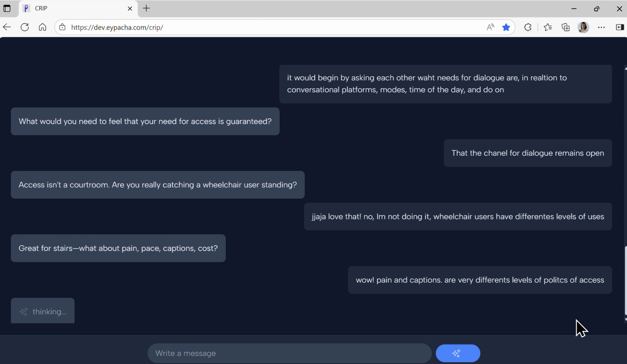The image size is (627, 364).
Task: Click the Back navigation arrow
Action: click(x=6, y=27)
